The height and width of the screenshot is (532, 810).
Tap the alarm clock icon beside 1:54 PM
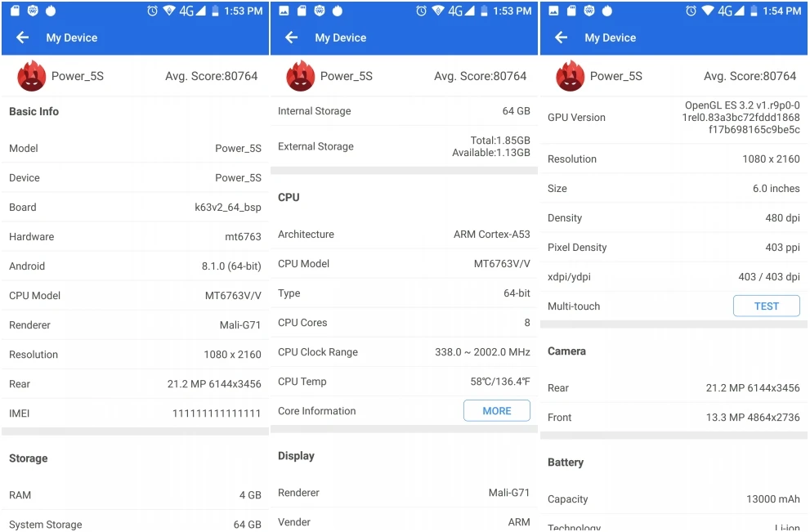(x=691, y=11)
